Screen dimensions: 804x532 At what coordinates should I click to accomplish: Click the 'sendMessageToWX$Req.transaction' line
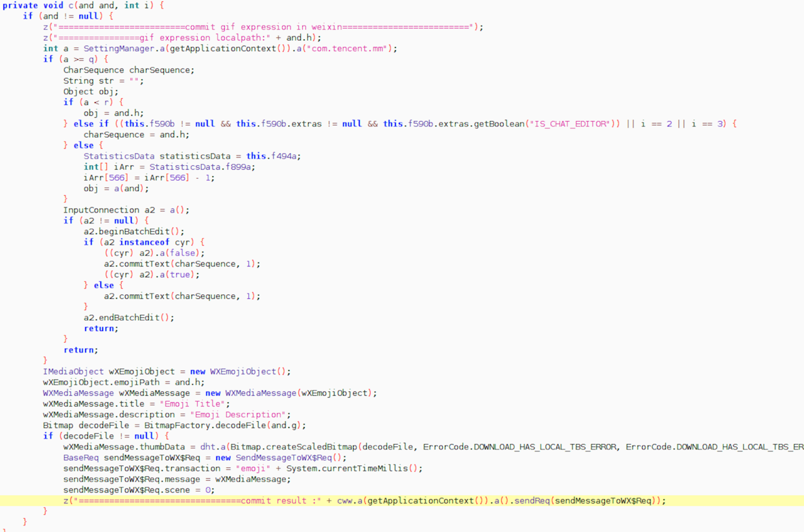point(243,468)
